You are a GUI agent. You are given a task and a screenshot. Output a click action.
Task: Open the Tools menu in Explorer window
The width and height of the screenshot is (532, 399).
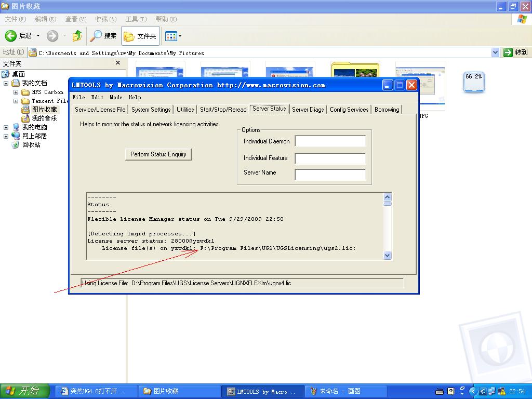pyautogui.click(x=136, y=19)
